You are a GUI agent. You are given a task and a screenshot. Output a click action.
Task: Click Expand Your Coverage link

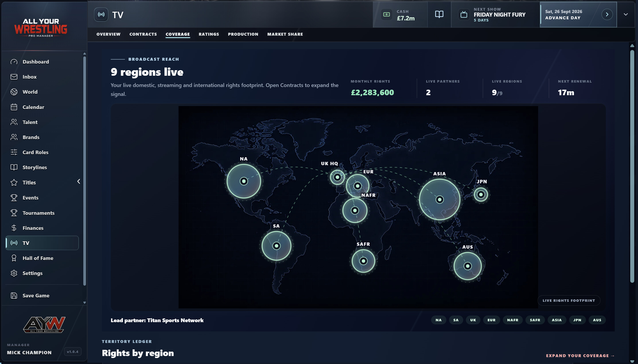click(580, 356)
